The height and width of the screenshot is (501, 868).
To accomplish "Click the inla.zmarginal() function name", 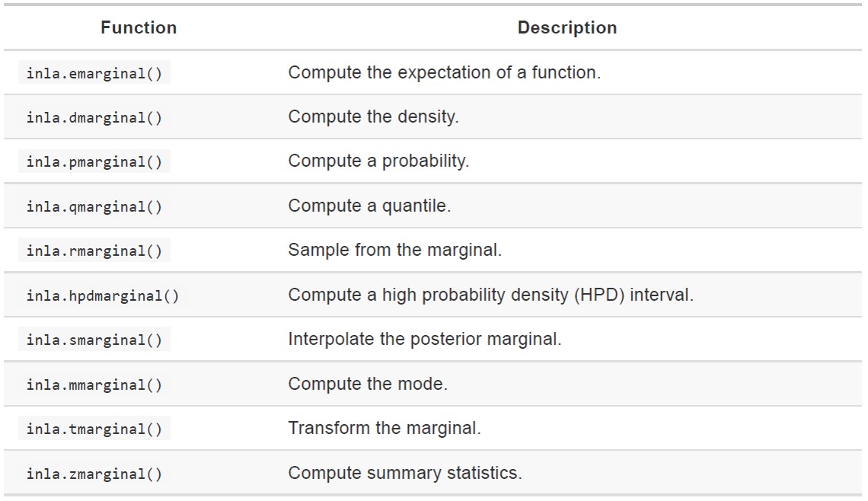I will pyautogui.click(x=94, y=474).
